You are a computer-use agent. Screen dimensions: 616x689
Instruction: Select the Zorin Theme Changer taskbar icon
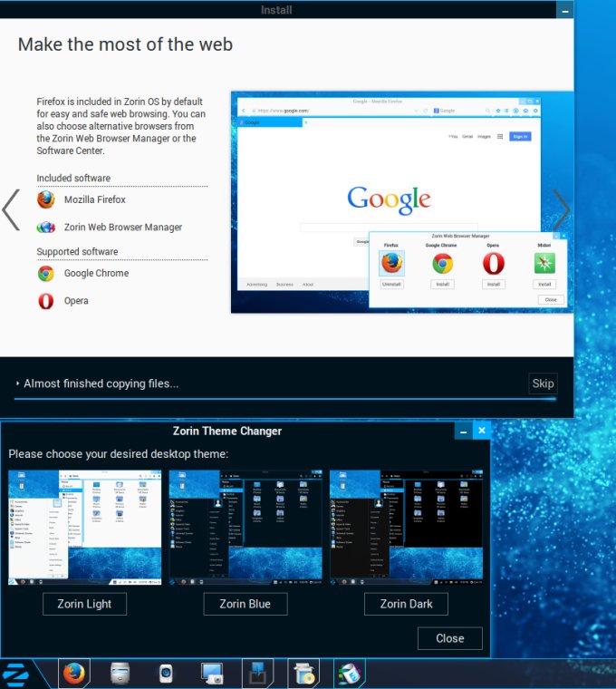click(x=350, y=674)
